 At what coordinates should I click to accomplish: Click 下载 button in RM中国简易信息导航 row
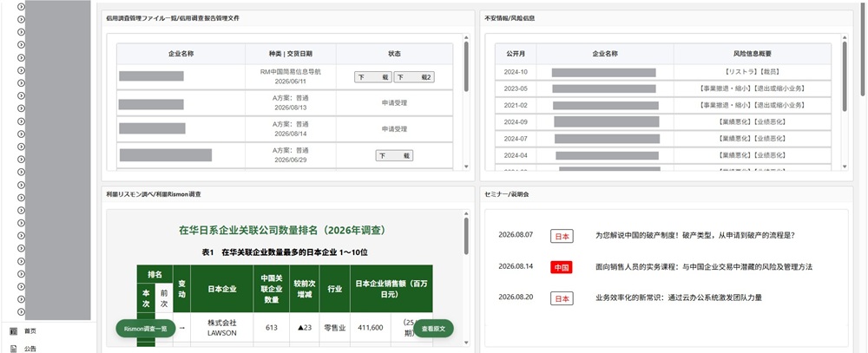pyautogui.click(x=373, y=77)
